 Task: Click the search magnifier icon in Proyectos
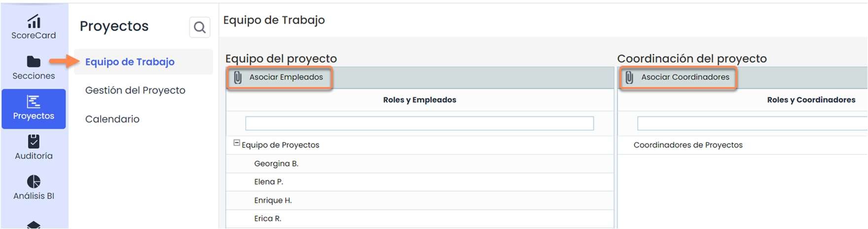200,27
